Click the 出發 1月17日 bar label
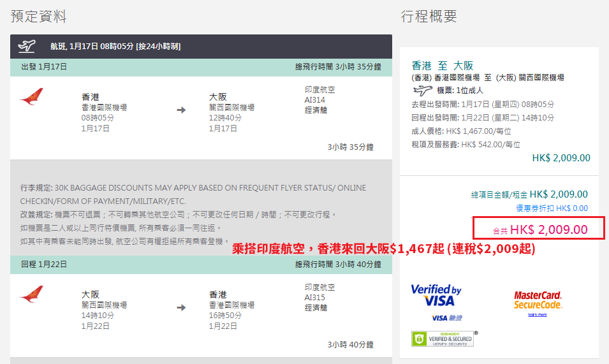This screenshot has width=609, height=364. [x=44, y=67]
